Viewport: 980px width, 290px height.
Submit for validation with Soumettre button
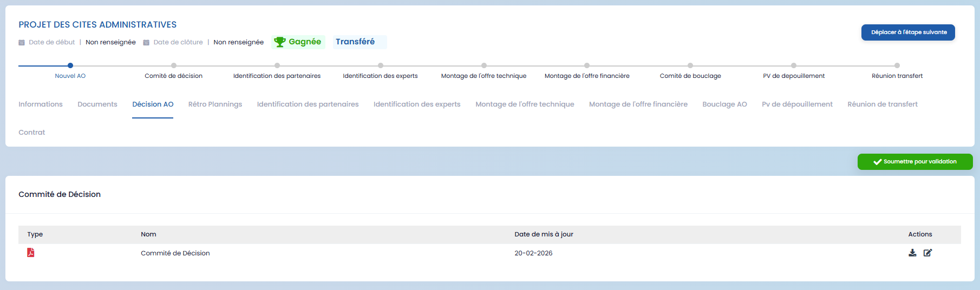pos(914,162)
